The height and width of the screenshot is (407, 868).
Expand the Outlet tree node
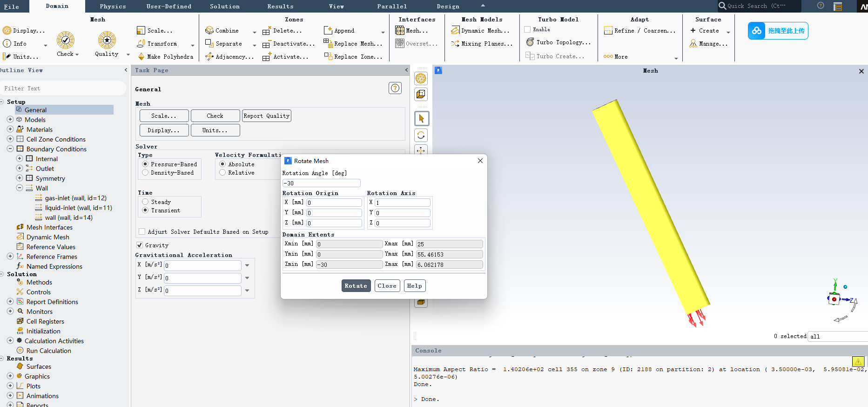point(20,168)
